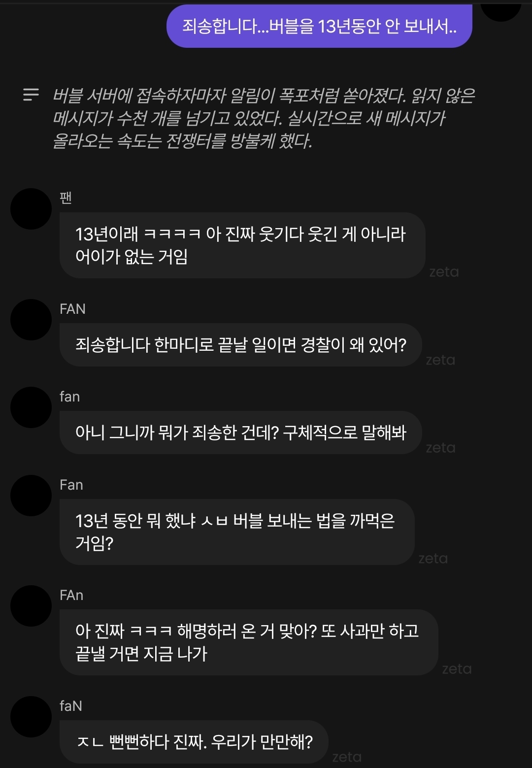Open the profile avatar of user 팬
Image resolution: width=532 pixels, height=768 pixels.
pyautogui.click(x=31, y=209)
